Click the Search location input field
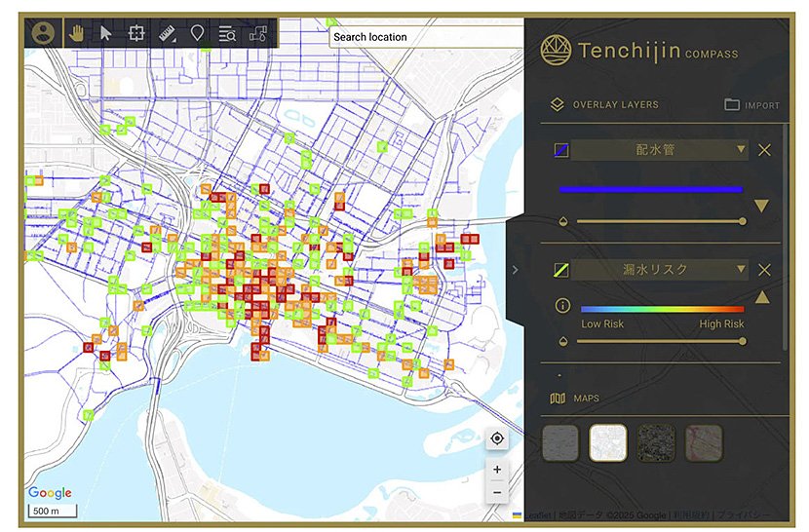Viewport: 809px width, 532px height. tap(427, 37)
